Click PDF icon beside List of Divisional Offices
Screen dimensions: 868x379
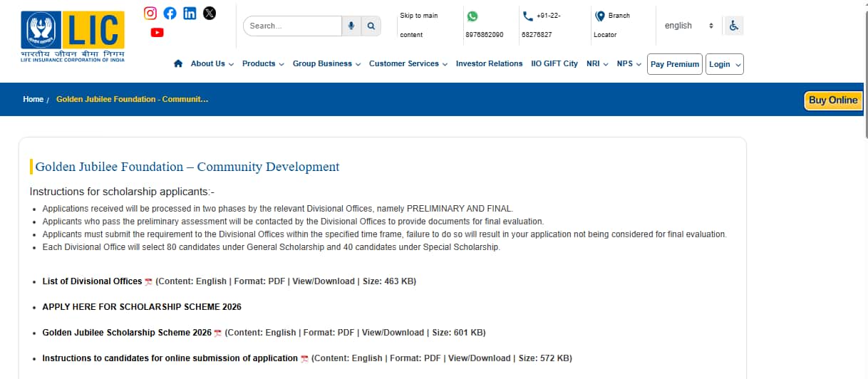tap(148, 281)
